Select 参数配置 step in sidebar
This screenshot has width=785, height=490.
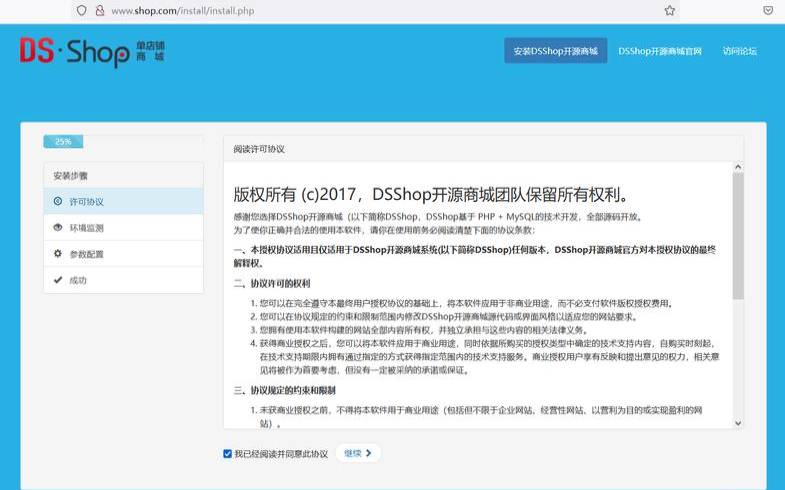(x=124, y=254)
